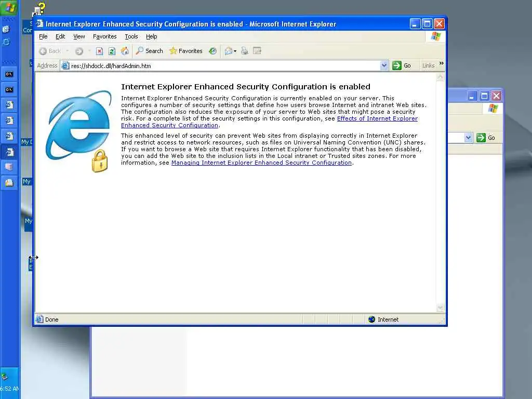Click Go in the background window
The height and width of the screenshot is (399, 532).
point(486,137)
